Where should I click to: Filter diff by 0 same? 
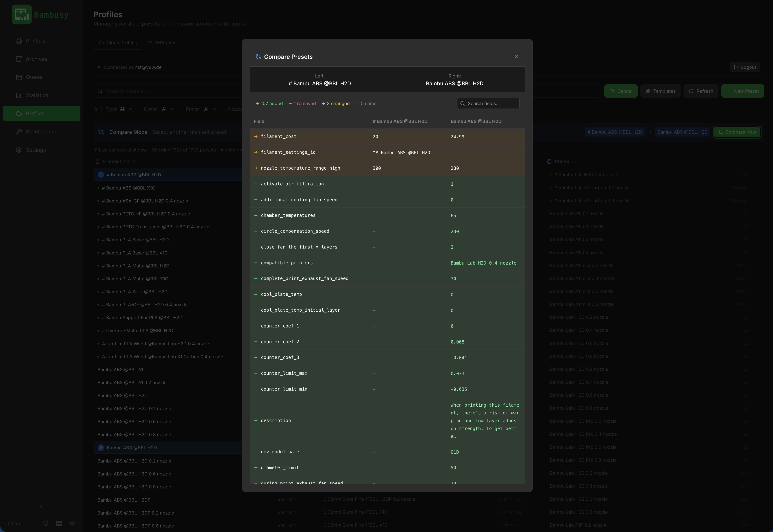[366, 103]
